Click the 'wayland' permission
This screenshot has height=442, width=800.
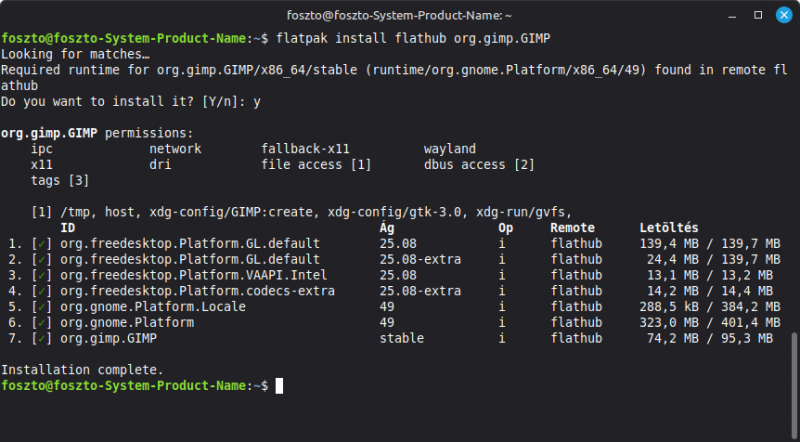pyautogui.click(x=450, y=149)
